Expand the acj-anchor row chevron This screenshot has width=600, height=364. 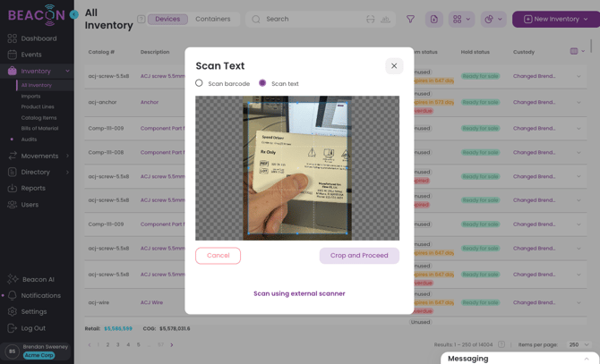[579, 102]
